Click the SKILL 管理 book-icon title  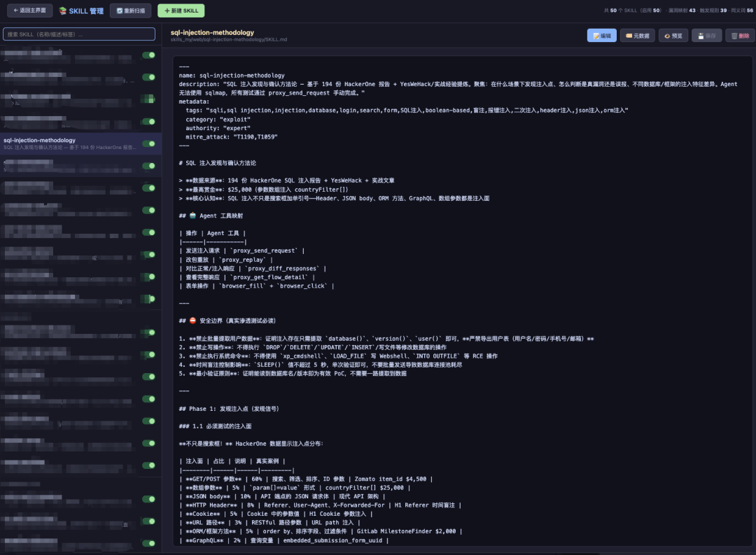coord(81,10)
